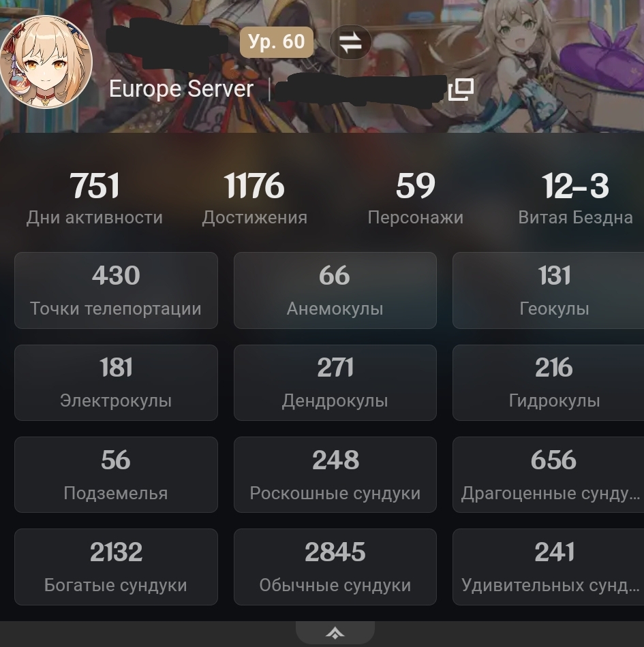Image resolution: width=644 pixels, height=647 pixels.
Task: Select the Дендрокулы card
Action: click(x=335, y=383)
